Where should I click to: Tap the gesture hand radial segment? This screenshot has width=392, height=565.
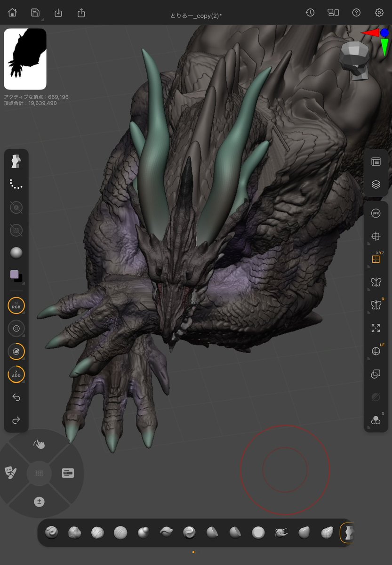(x=39, y=444)
